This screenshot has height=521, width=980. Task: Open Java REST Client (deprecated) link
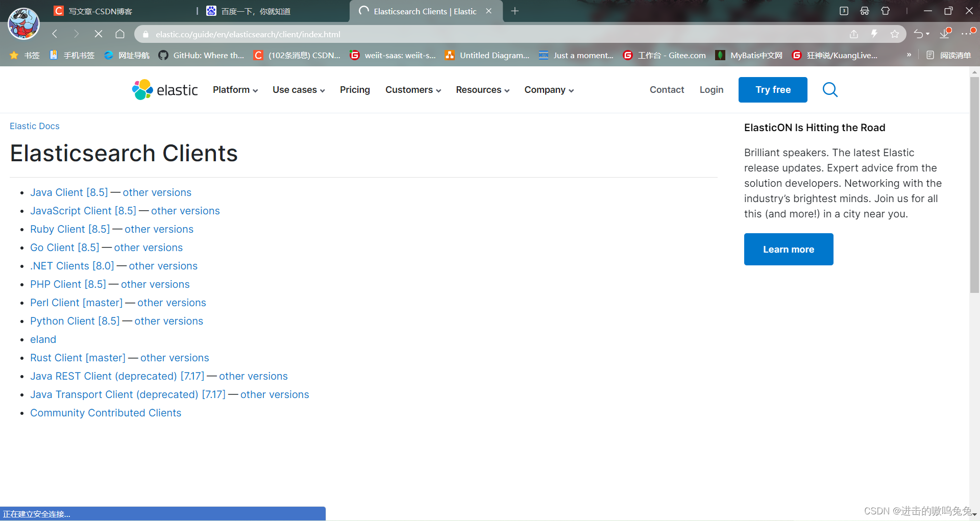coord(117,376)
